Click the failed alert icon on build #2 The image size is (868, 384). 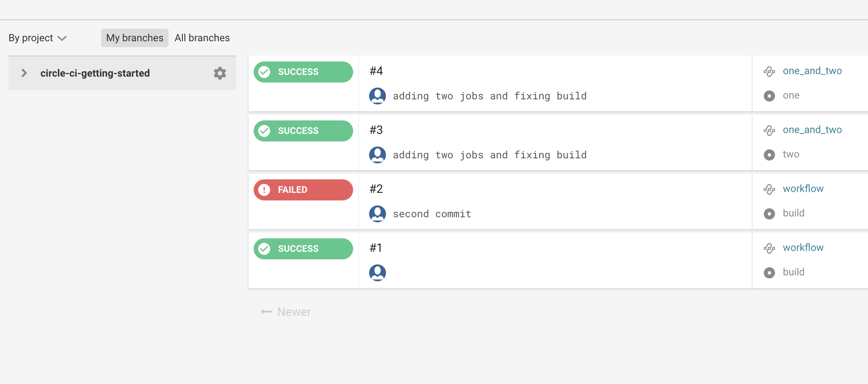(264, 190)
